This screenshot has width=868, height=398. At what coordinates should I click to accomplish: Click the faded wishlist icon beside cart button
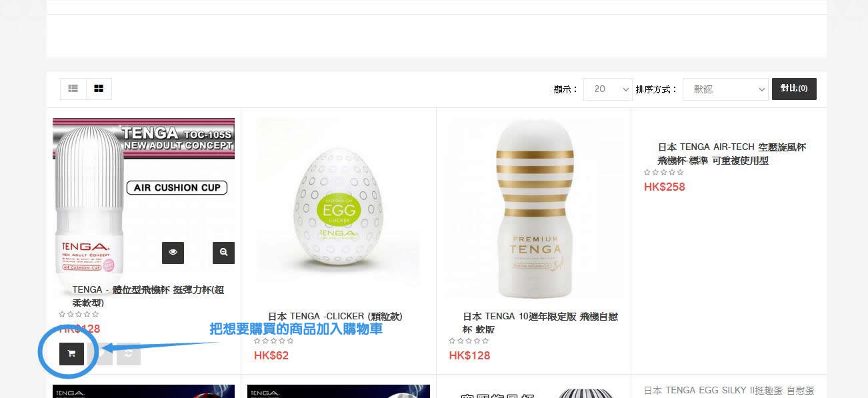101,353
